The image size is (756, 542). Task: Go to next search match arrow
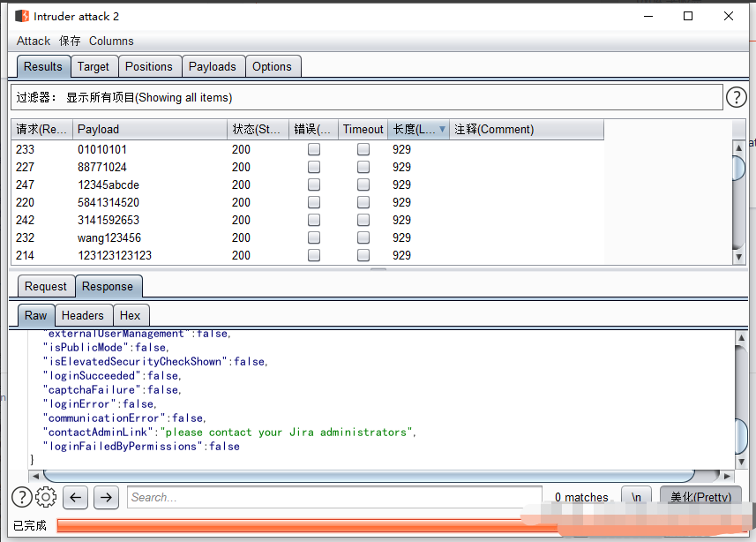106,497
